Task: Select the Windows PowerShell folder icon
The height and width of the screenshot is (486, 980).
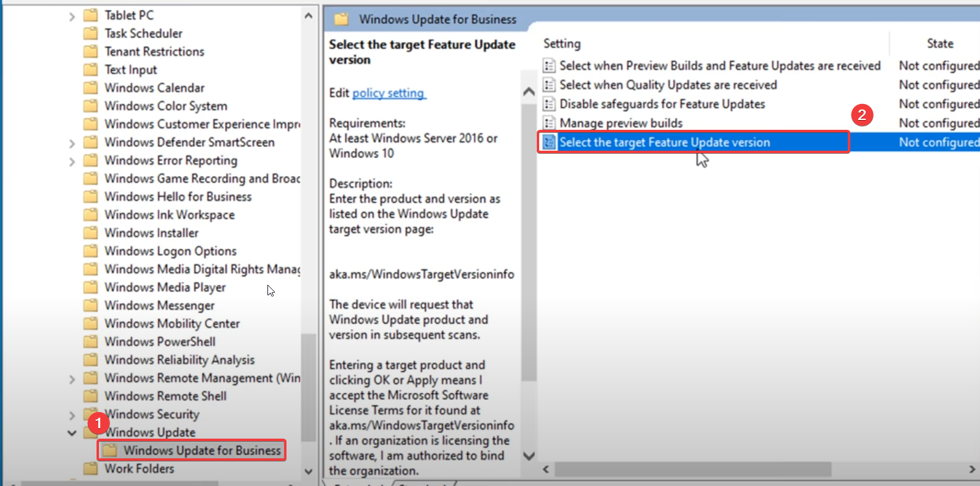Action: (90, 341)
